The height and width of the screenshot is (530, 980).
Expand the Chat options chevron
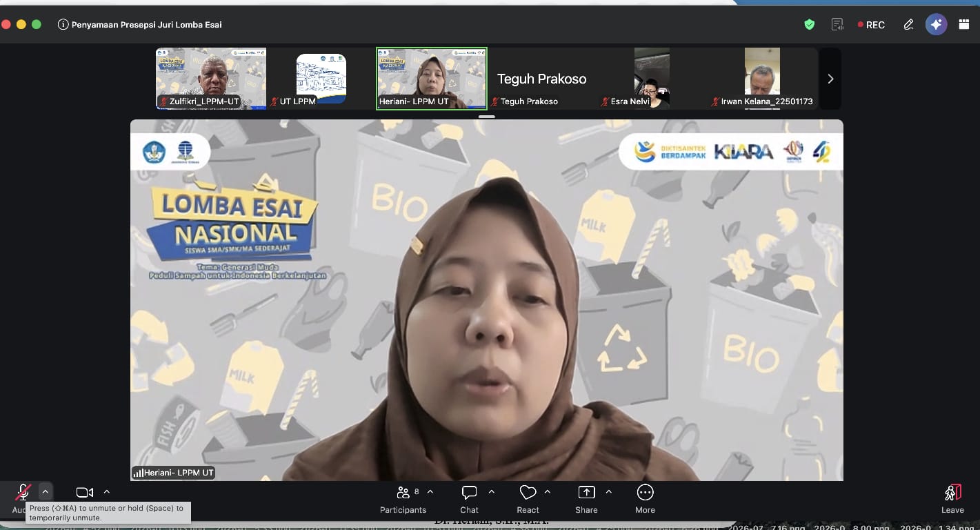pyautogui.click(x=491, y=492)
